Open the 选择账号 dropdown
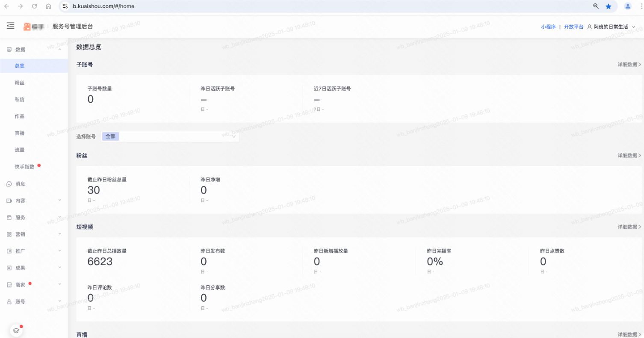 170,136
